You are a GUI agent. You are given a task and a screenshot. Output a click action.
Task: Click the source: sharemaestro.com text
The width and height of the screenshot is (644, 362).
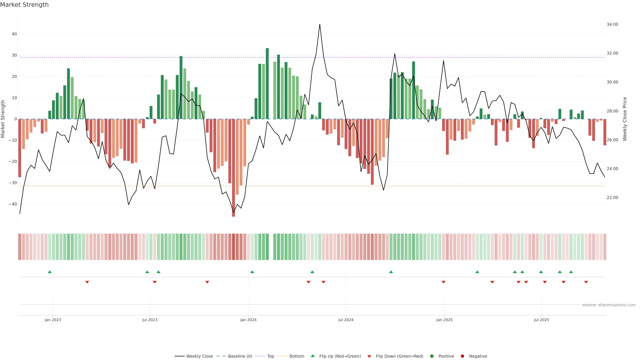coord(609,305)
